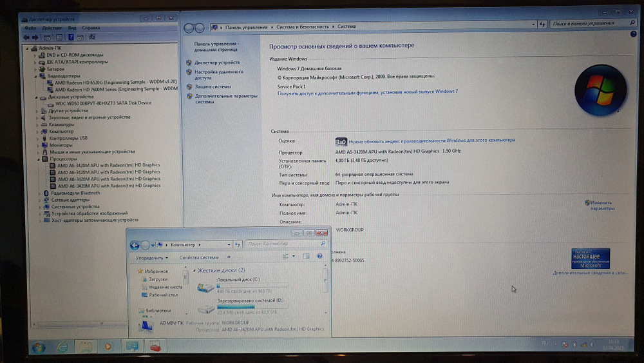Viewport: 644px width, 363px height.
Task: Click Локальный диск (C:) usage bar
Action: point(252,285)
